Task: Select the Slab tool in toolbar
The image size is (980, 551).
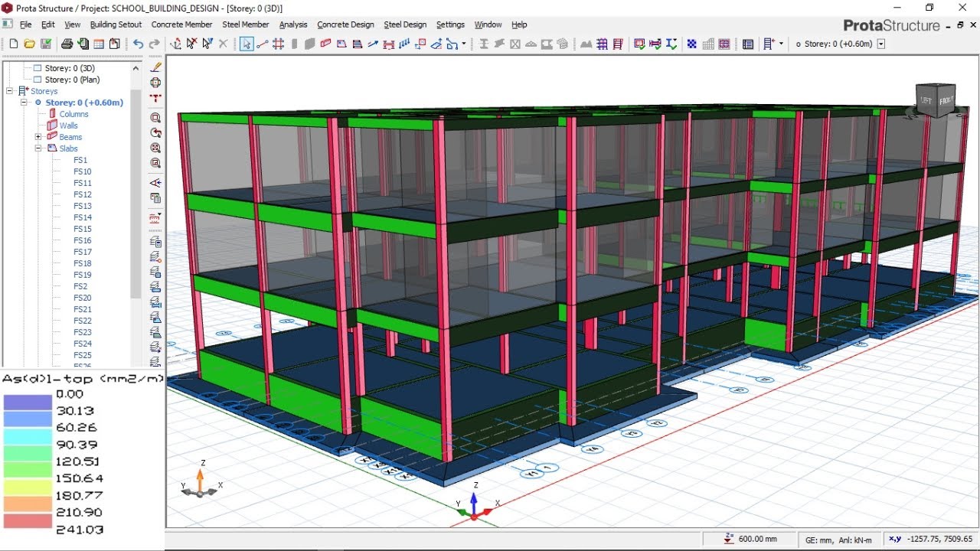Action: coord(341,44)
